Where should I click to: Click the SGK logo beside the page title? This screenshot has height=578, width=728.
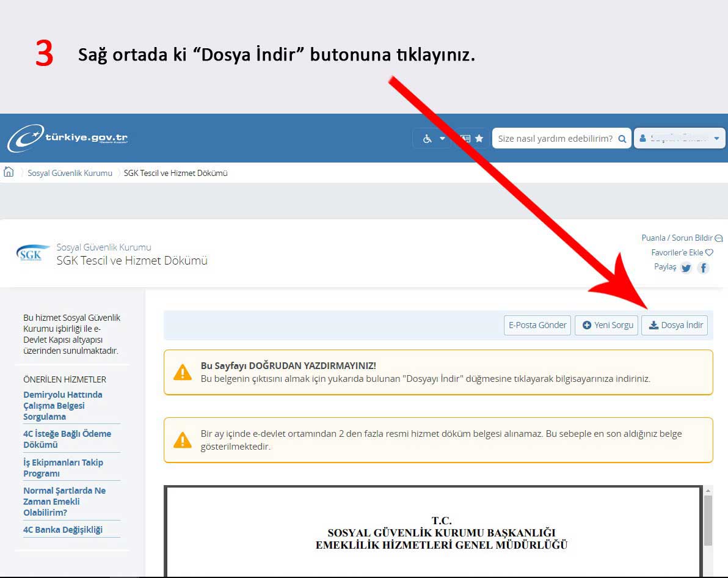32,253
